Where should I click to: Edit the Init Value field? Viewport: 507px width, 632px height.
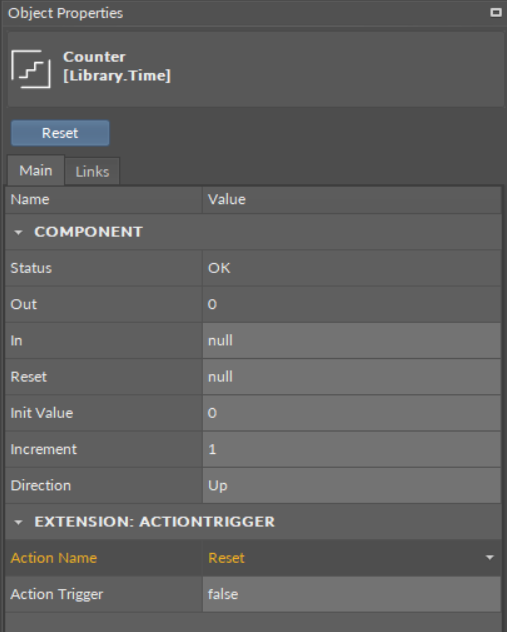351,413
